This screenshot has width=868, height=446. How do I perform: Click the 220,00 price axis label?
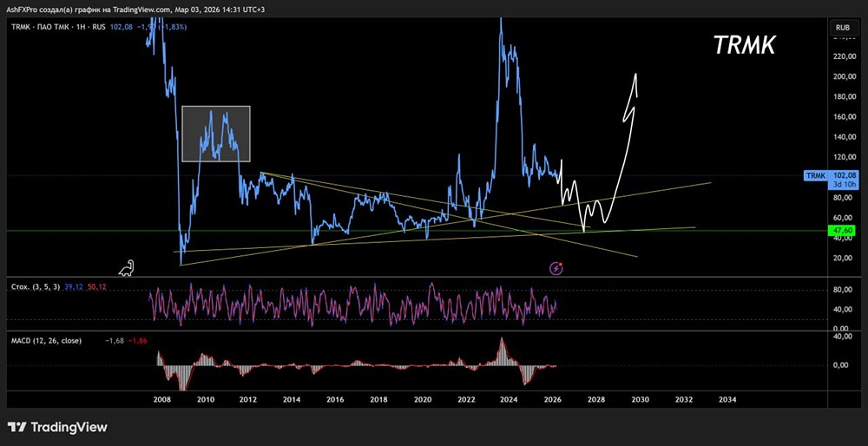[845, 56]
